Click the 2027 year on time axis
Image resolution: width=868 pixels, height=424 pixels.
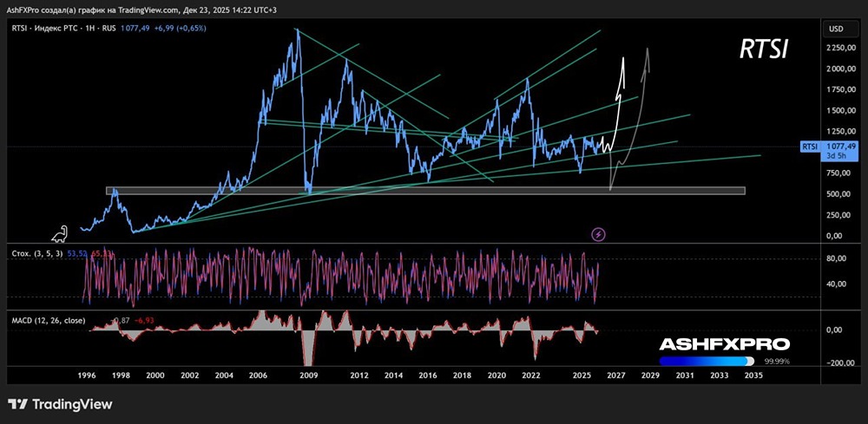tap(615, 375)
